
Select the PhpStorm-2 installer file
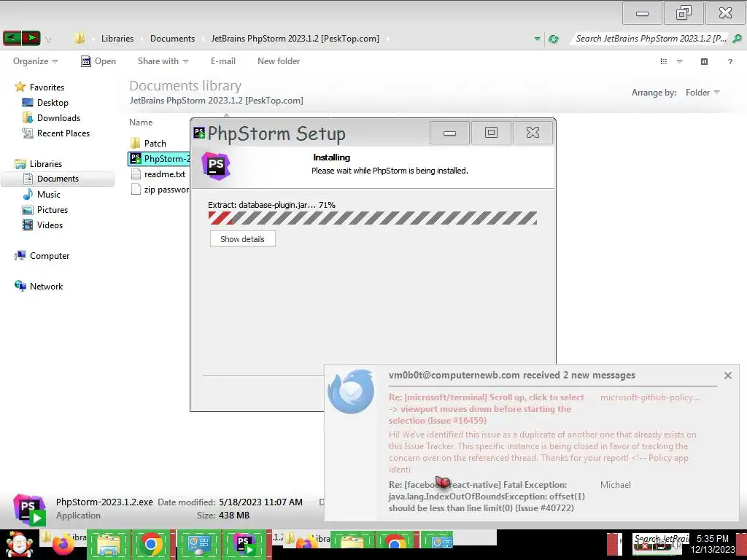160,158
